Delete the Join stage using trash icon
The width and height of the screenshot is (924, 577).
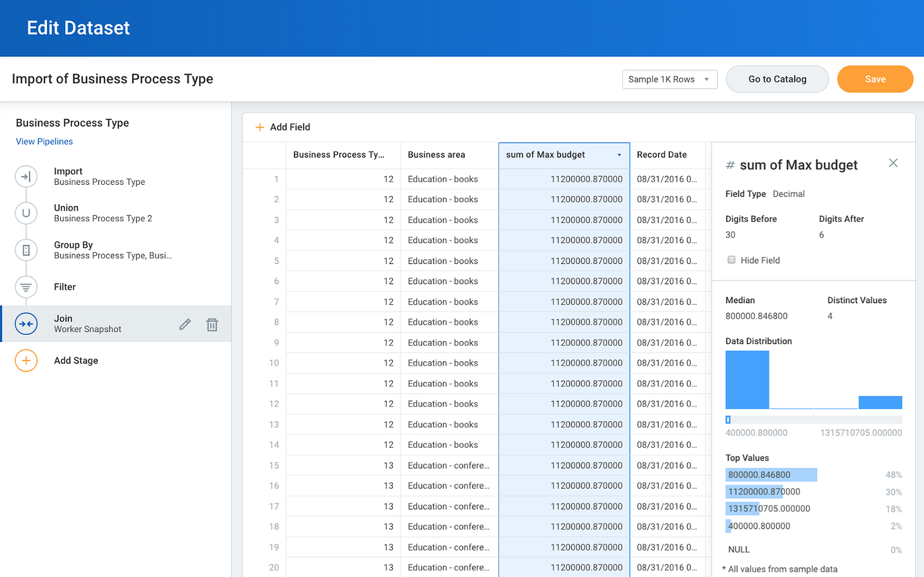[x=212, y=324]
